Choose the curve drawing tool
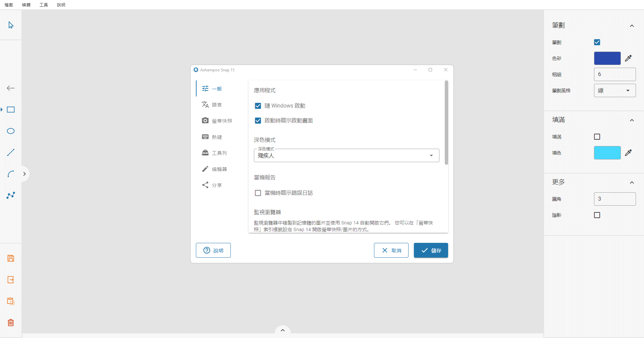 tap(11, 174)
